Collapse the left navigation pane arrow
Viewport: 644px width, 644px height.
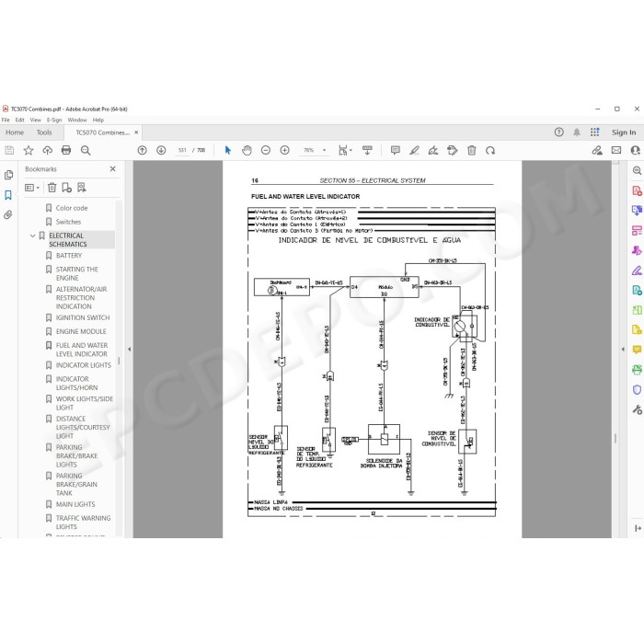point(130,349)
